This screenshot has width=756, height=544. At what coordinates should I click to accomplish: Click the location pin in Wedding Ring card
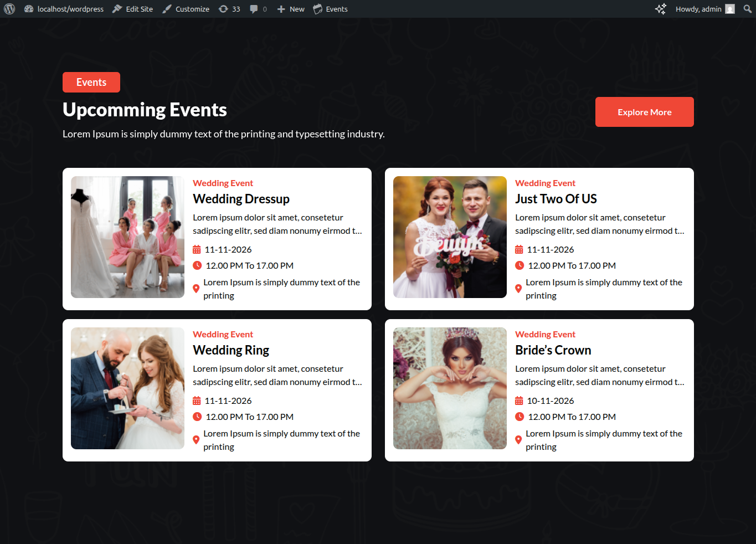[196, 440]
